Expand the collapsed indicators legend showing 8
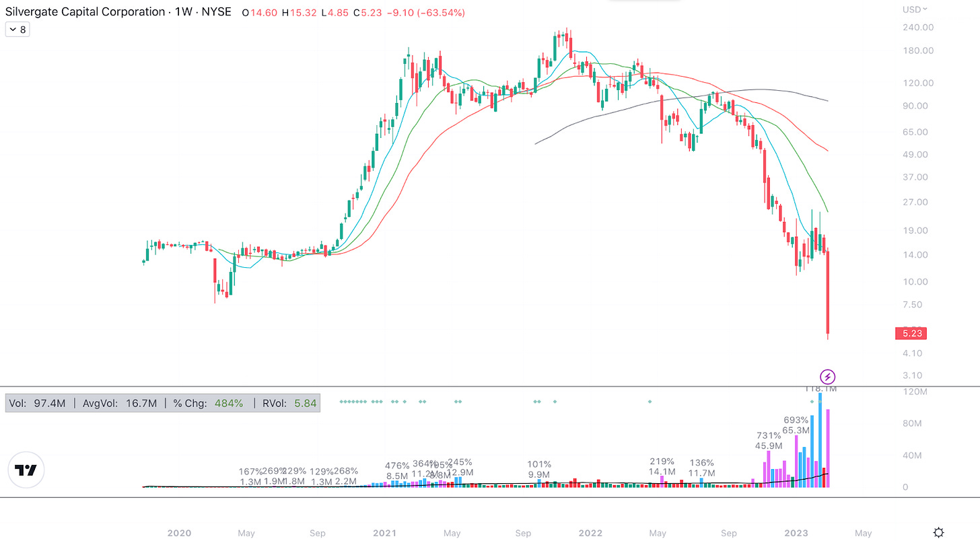The height and width of the screenshot is (541, 980). tap(17, 30)
